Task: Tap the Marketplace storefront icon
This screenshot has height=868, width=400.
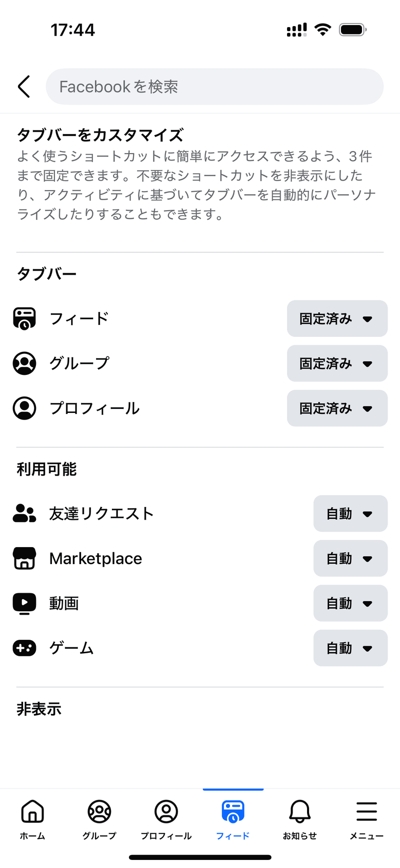Action: pyautogui.click(x=24, y=558)
